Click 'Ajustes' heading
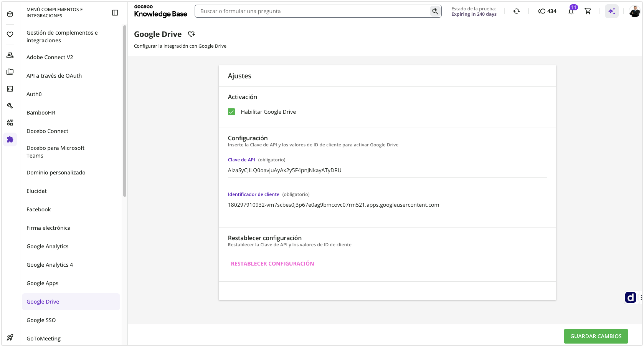 pos(239,76)
